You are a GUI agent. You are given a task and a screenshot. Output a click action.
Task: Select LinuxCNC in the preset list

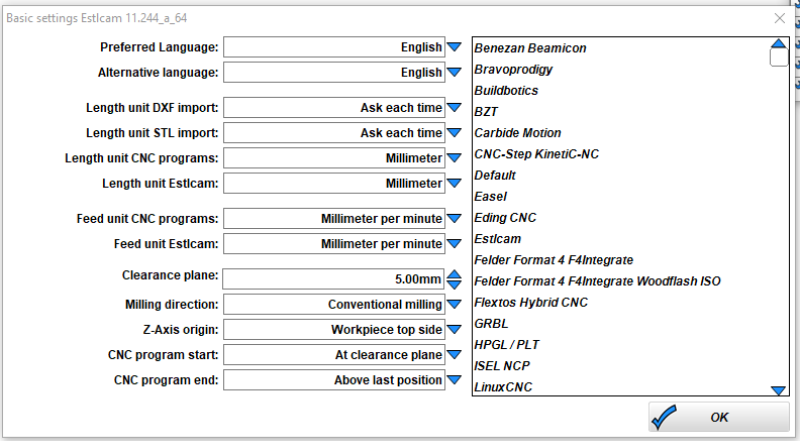(503, 387)
